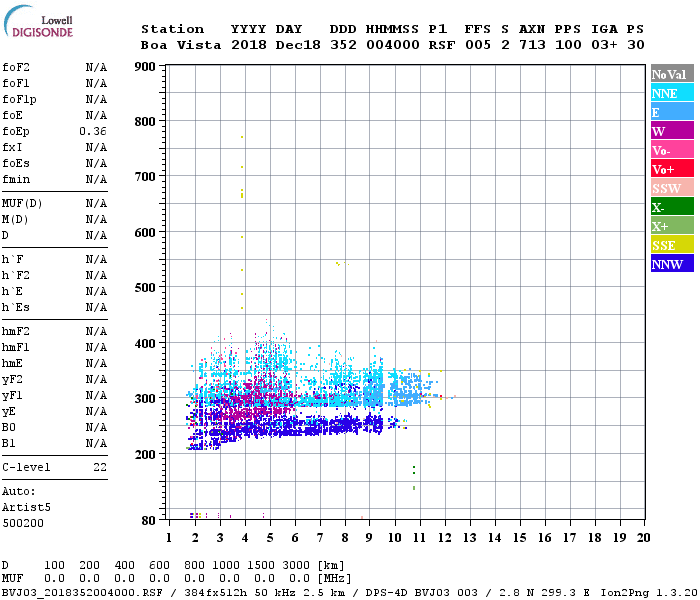Select the NNW dark blue legend swatch
700x600 pixels.
[672, 263]
